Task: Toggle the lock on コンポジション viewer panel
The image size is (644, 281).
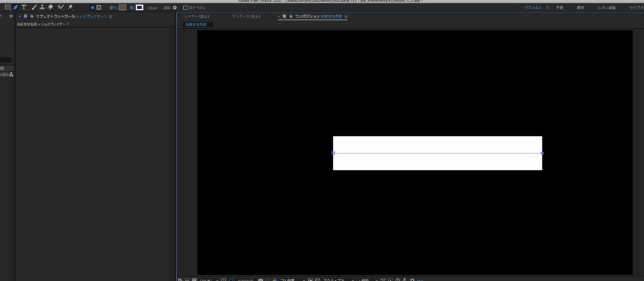Action: point(291,16)
